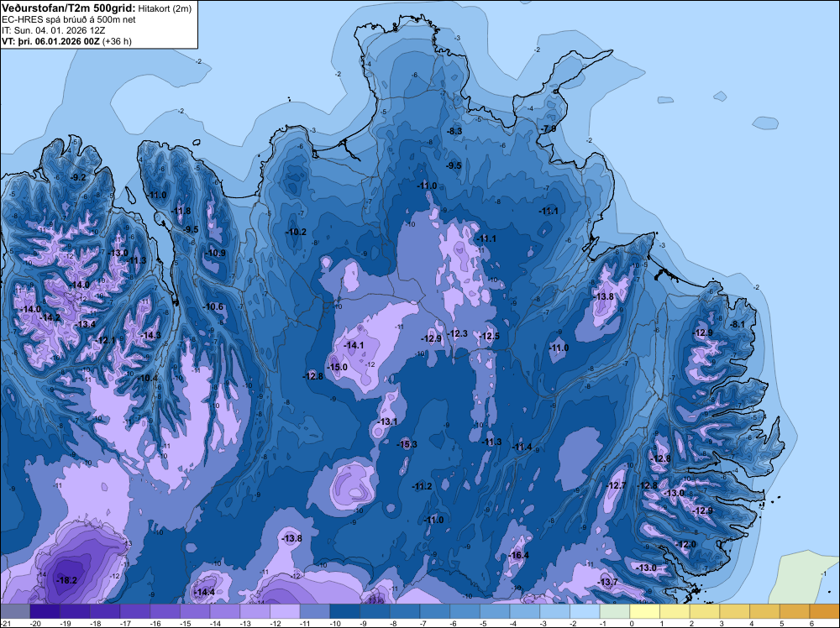This screenshot has height=628, width=840.
Task: Click the '-10.6' temperature label
Action: 213,306
